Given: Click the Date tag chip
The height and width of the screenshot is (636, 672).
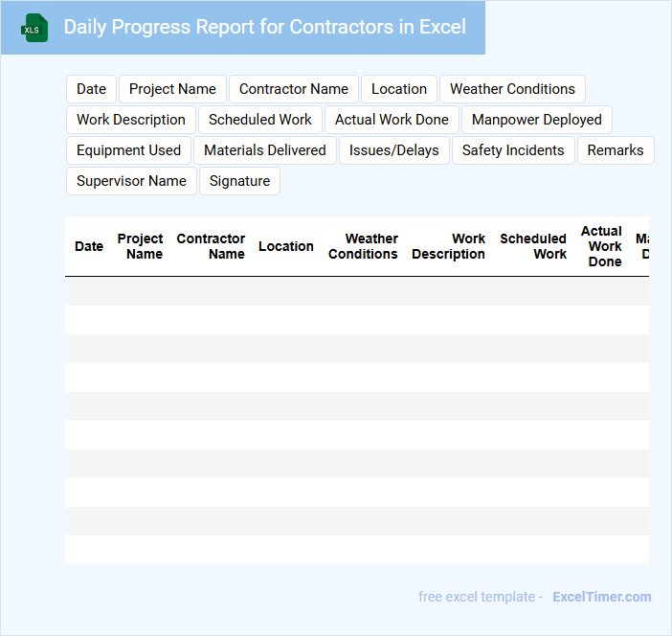Looking at the screenshot, I should pyautogui.click(x=91, y=89).
